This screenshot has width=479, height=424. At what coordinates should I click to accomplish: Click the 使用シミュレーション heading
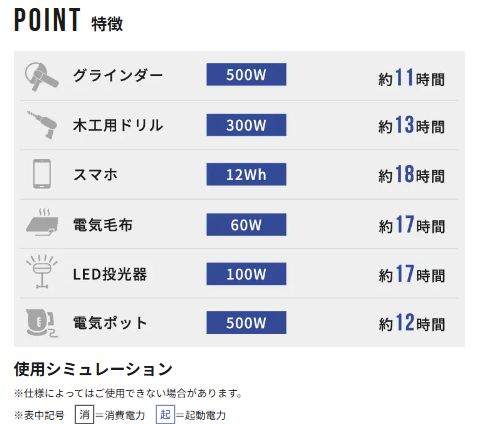point(93,369)
